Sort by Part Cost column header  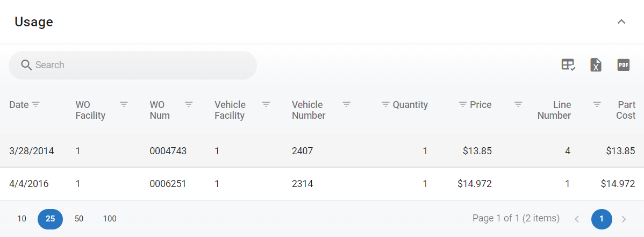(626, 110)
